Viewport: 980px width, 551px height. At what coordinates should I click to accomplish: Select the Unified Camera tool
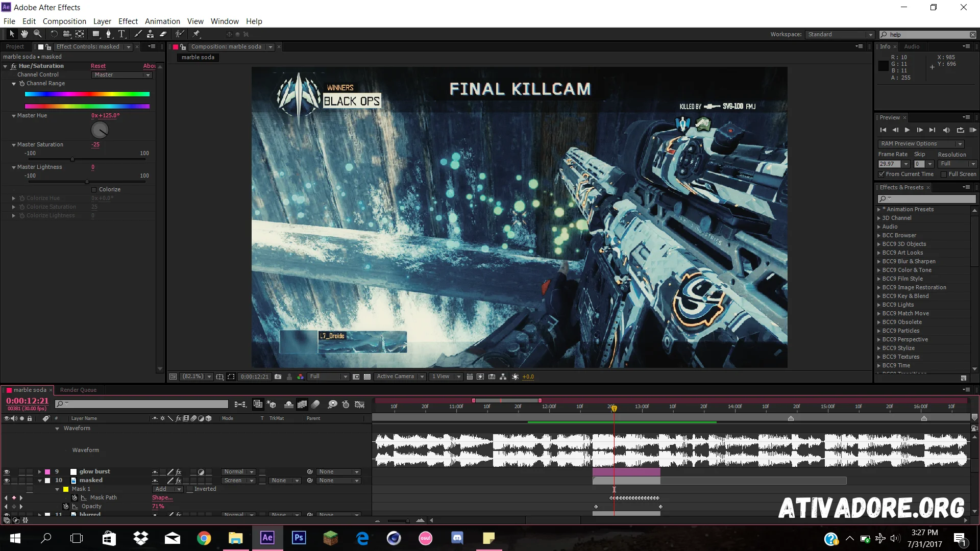(x=67, y=34)
